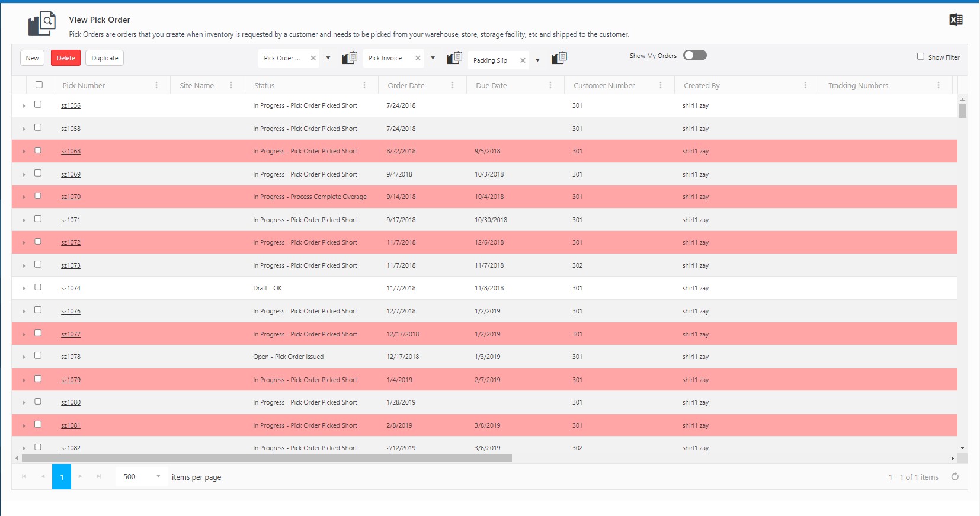
Task: Toggle the Show My Orders switch
Action: (x=694, y=55)
